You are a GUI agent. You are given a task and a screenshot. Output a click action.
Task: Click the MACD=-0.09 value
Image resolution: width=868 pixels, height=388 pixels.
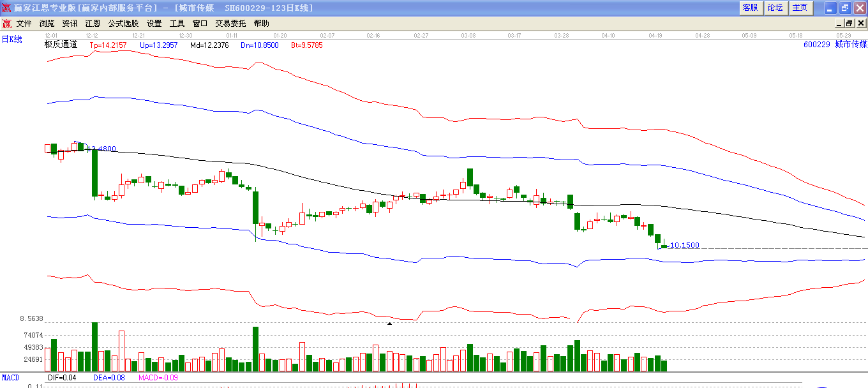point(158,378)
